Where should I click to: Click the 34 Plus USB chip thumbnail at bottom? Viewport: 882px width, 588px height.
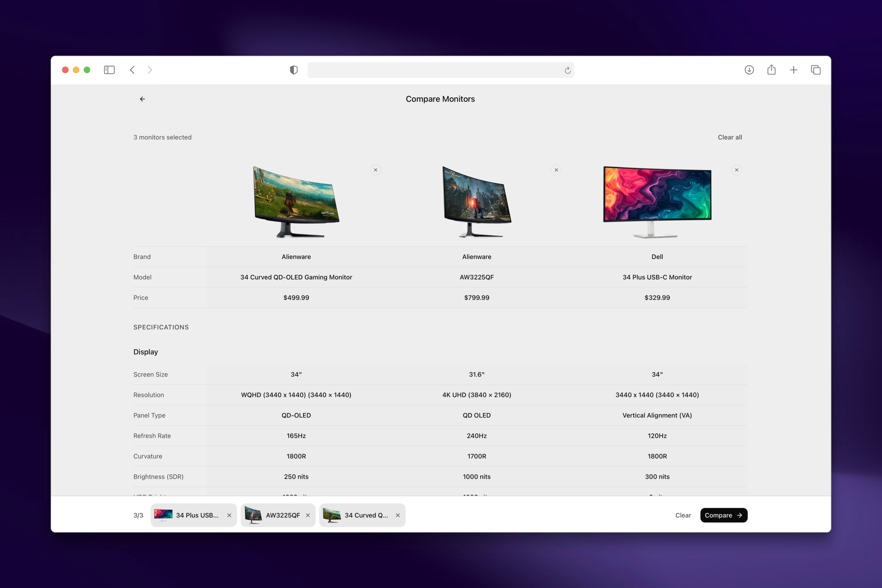point(164,515)
